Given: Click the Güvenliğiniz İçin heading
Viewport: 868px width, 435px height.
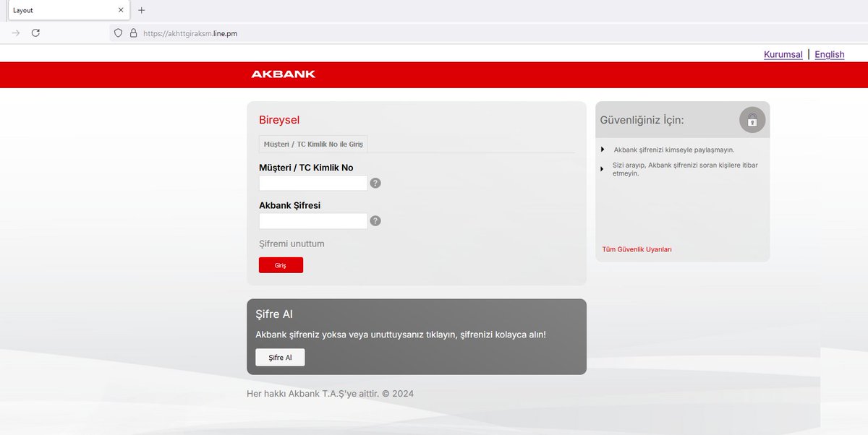Looking at the screenshot, I should [x=642, y=121].
